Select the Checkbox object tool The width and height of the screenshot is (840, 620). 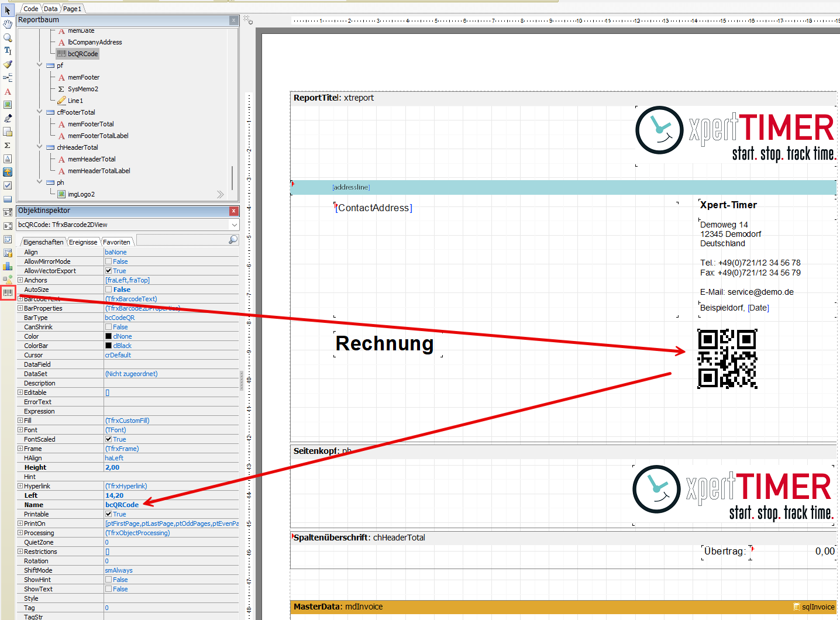click(x=8, y=185)
